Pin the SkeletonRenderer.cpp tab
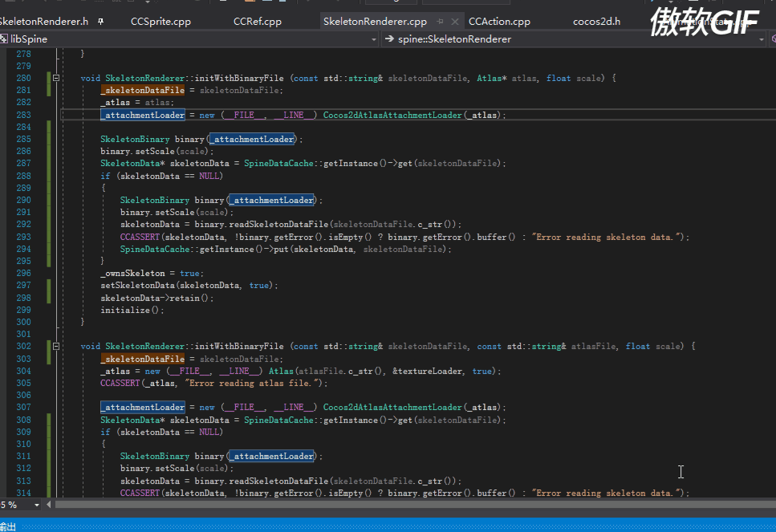Screen dimensions: 776x532 (440, 22)
